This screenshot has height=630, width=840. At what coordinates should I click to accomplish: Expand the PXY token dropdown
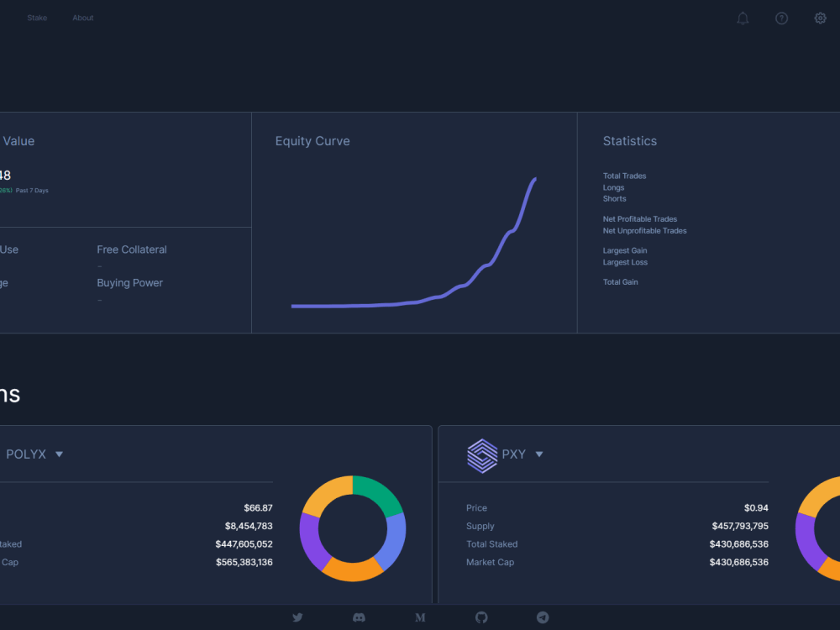539,454
